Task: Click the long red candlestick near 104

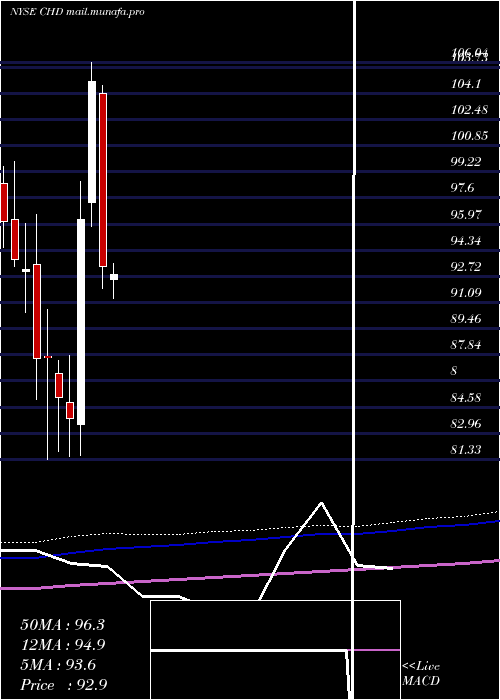Action: [x=103, y=180]
